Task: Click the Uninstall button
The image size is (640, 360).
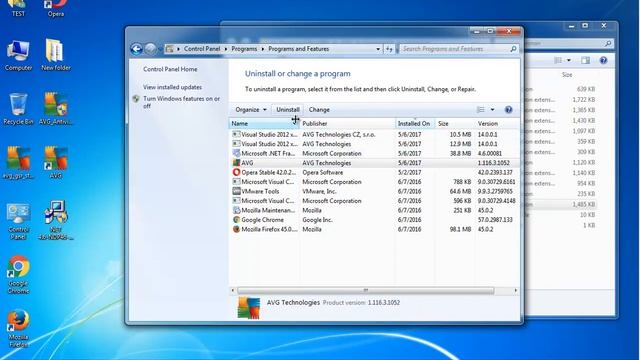Action: tap(288, 110)
